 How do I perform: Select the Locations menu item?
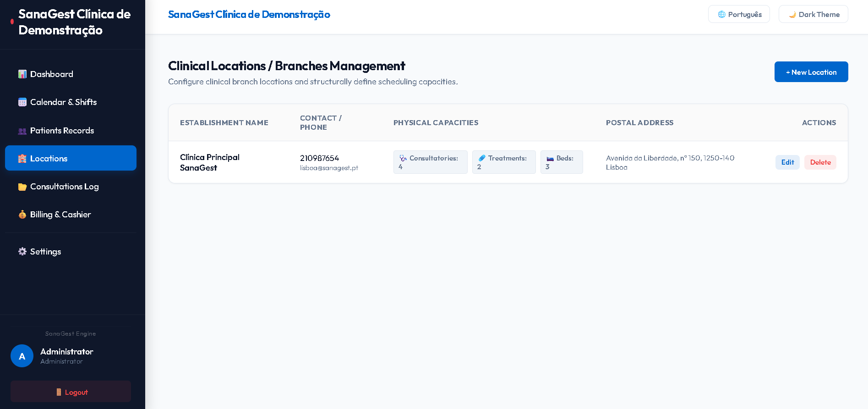71,158
